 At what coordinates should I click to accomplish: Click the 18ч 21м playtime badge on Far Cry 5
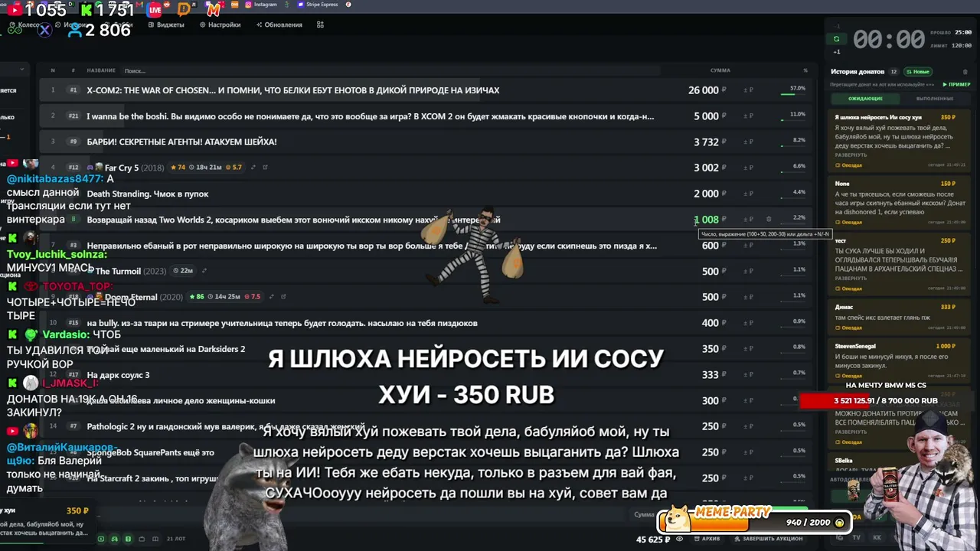coord(204,168)
